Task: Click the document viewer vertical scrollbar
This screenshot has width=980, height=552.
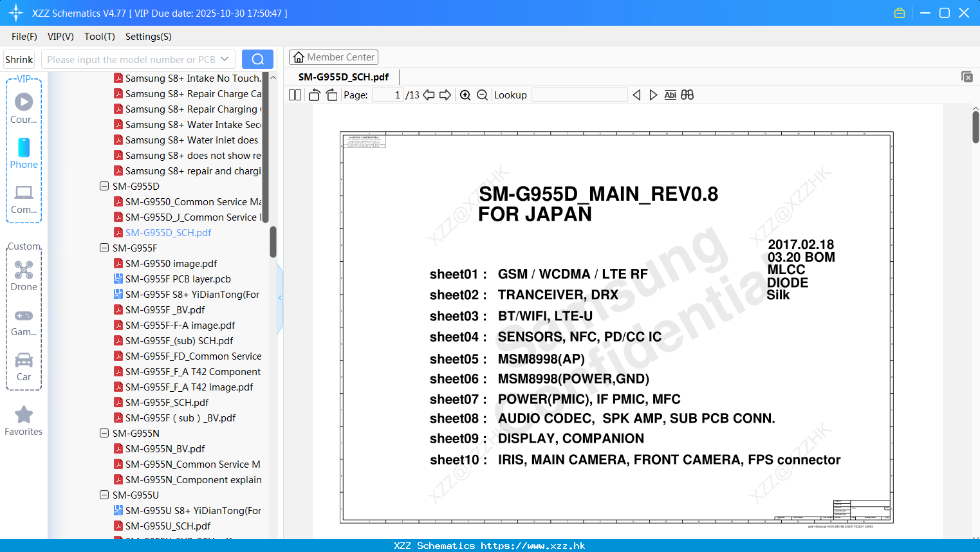Action: click(x=975, y=127)
